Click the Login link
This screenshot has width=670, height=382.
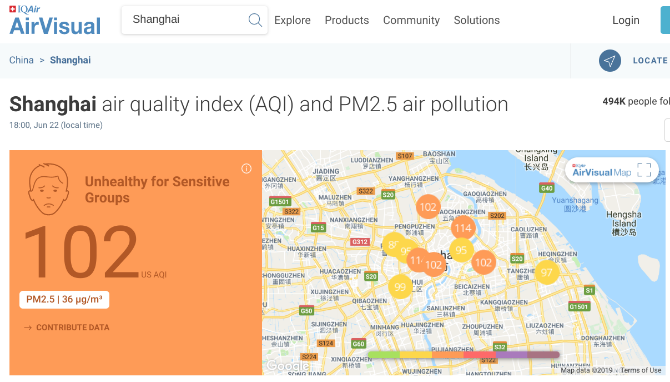pos(626,20)
